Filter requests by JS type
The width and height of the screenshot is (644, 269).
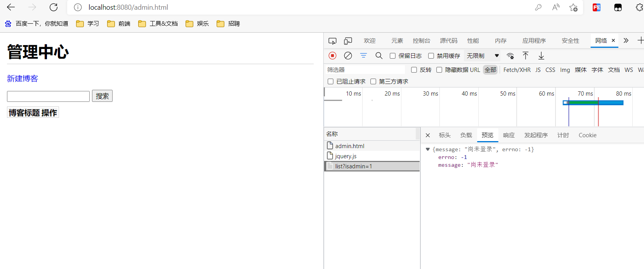coord(538,70)
